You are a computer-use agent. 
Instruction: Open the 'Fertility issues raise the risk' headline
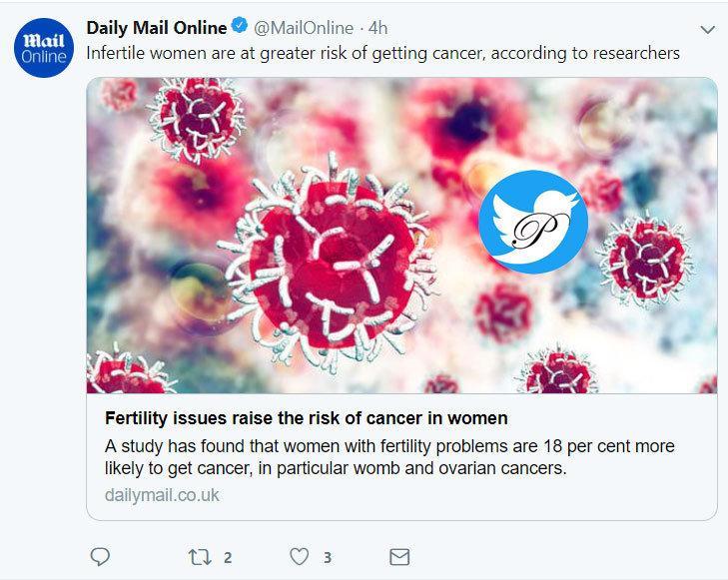pyautogui.click(x=307, y=417)
